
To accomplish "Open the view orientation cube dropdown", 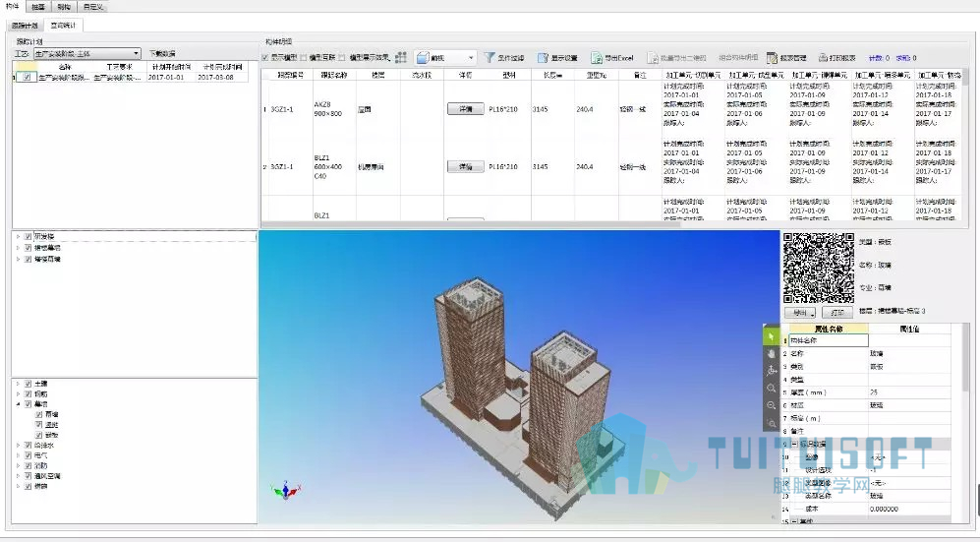I will coord(445,57).
